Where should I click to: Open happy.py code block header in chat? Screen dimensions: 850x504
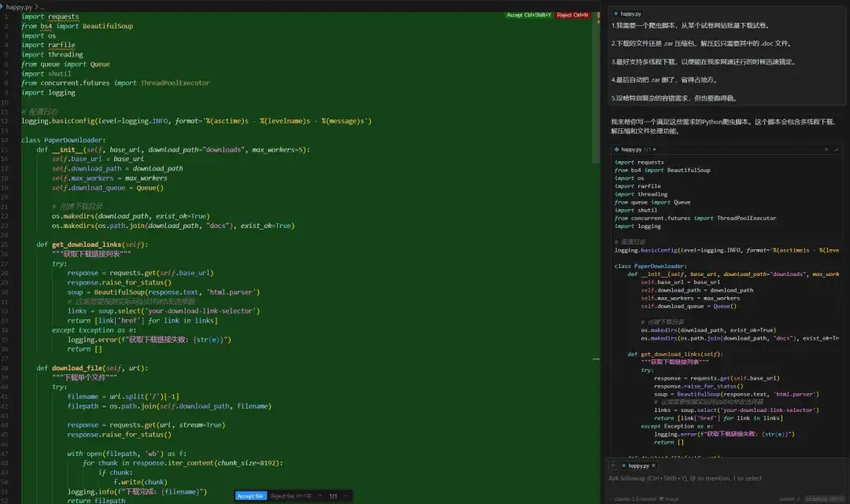point(631,149)
